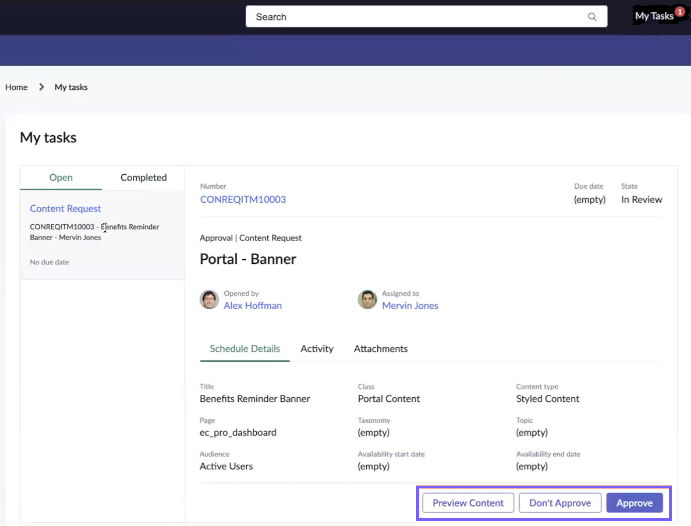Click the breadcrumb chevron arrow
This screenshot has width=691, height=526.
(41, 87)
